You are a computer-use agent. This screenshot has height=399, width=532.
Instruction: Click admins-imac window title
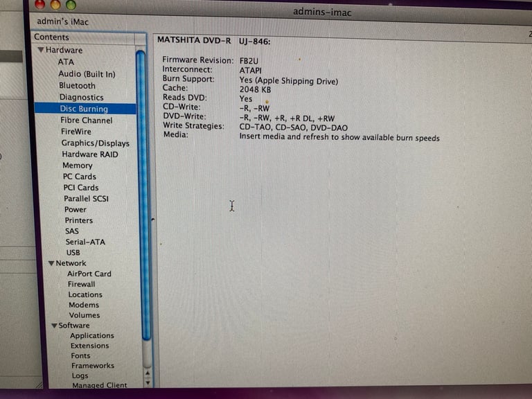click(322, 12)
